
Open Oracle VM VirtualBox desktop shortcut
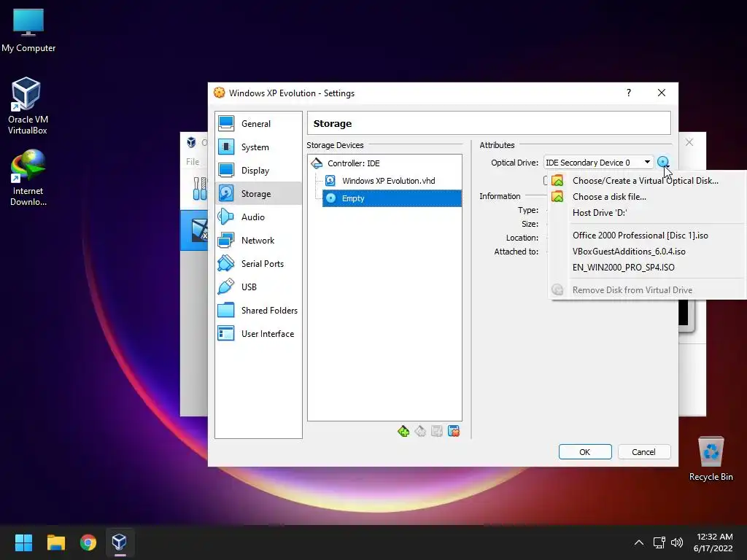pos(27,106)
